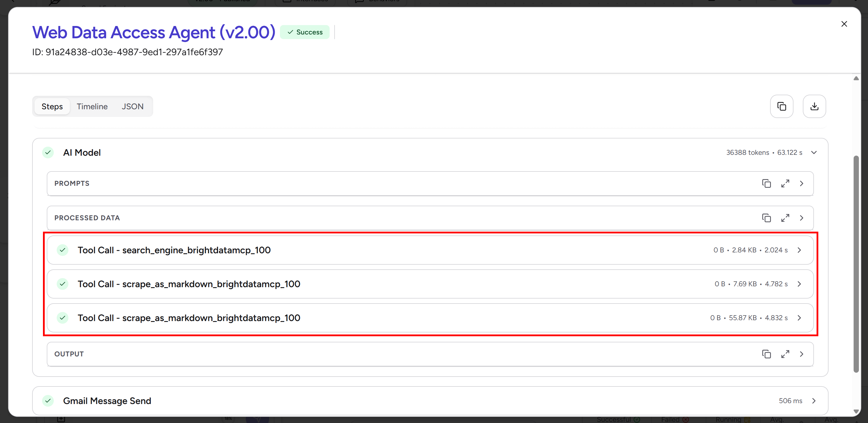Open the Timeline tab
The image size is (868, 423).
pyautogui.click(x=92, y=106)
